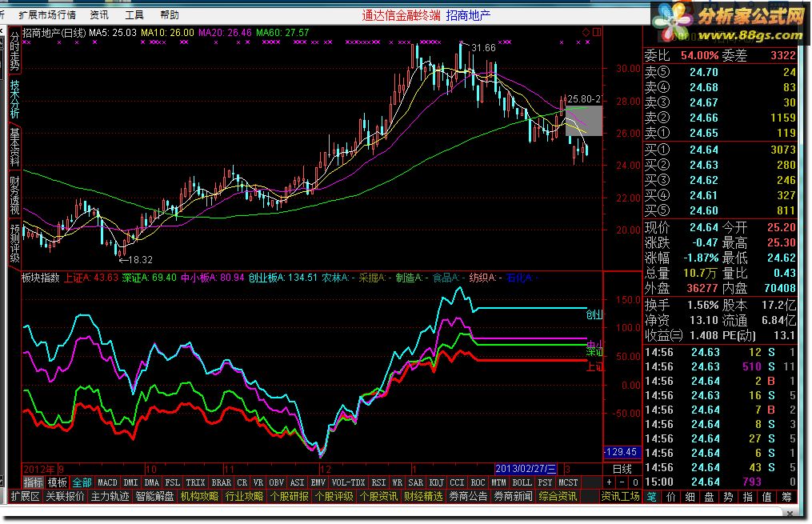
Task: Open the 个股评级 bottom tab
Action: pos(334,497)
